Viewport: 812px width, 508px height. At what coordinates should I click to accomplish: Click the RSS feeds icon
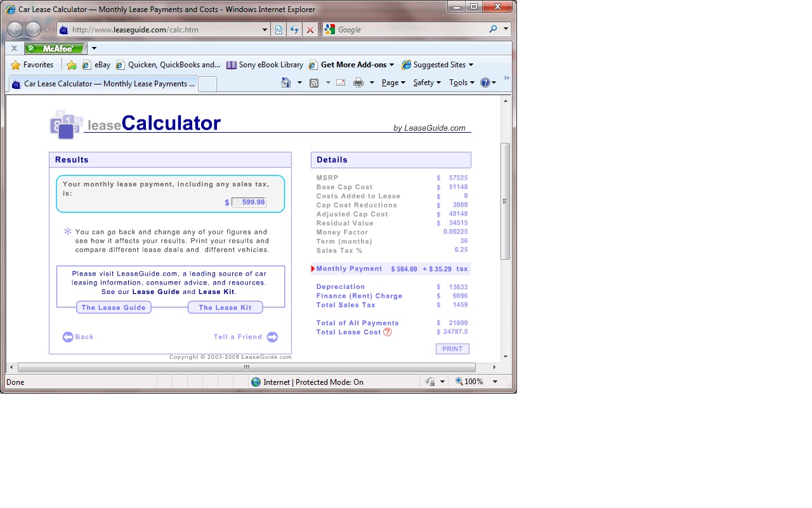coord(314,83)
